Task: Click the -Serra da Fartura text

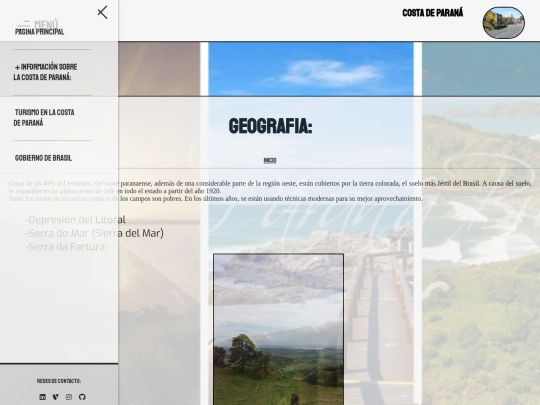Action: [x=65, y=247]
